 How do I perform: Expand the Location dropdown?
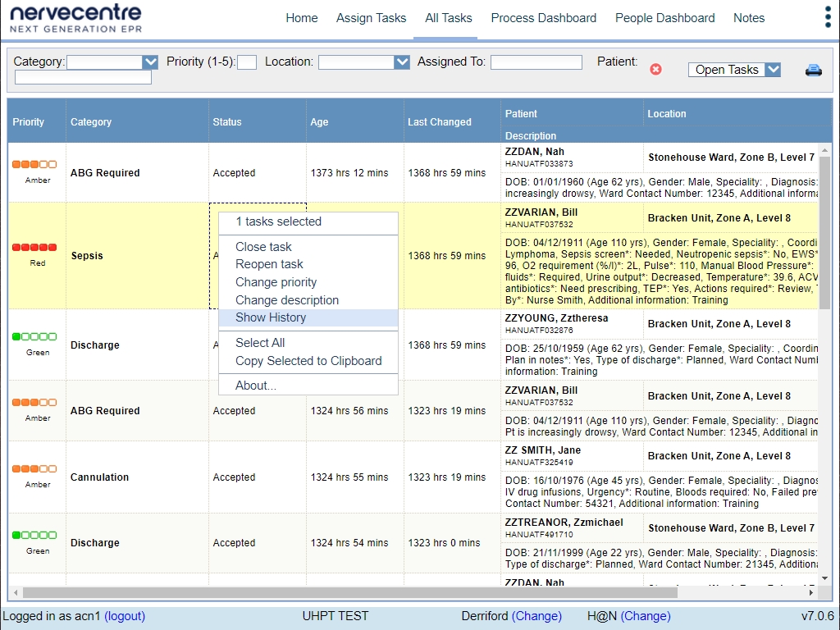click(402, 62)
